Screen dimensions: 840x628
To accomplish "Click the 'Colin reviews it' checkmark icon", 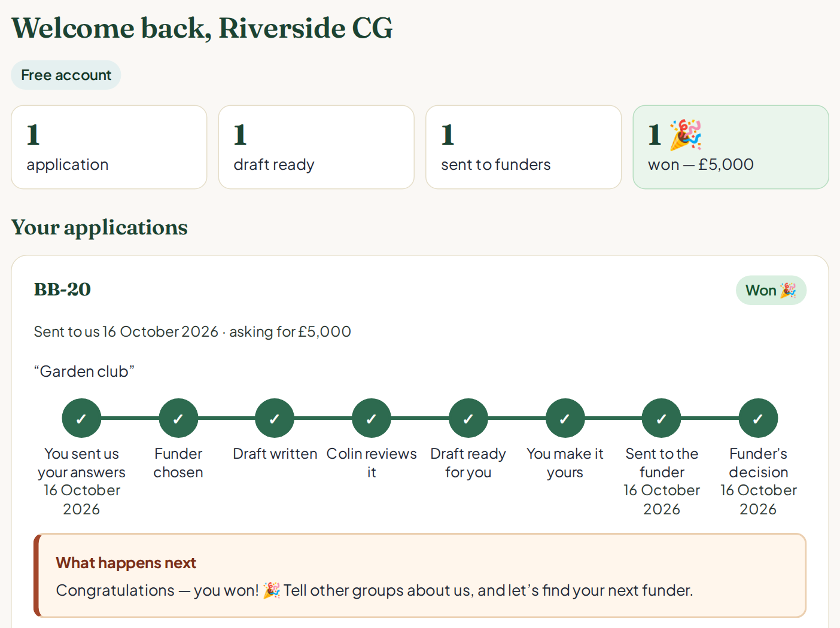I will click(x=372, y=418).
